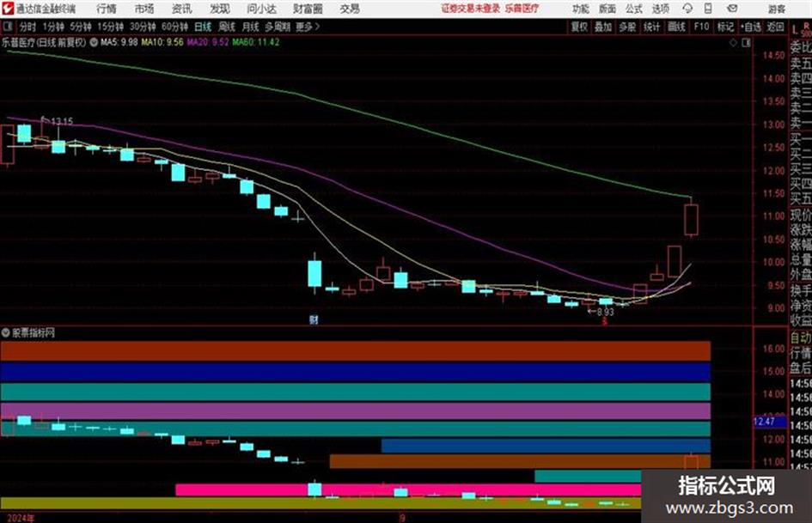812x523 pixels.
Task: Open the 公式 menu
Action: click(633, 9)
